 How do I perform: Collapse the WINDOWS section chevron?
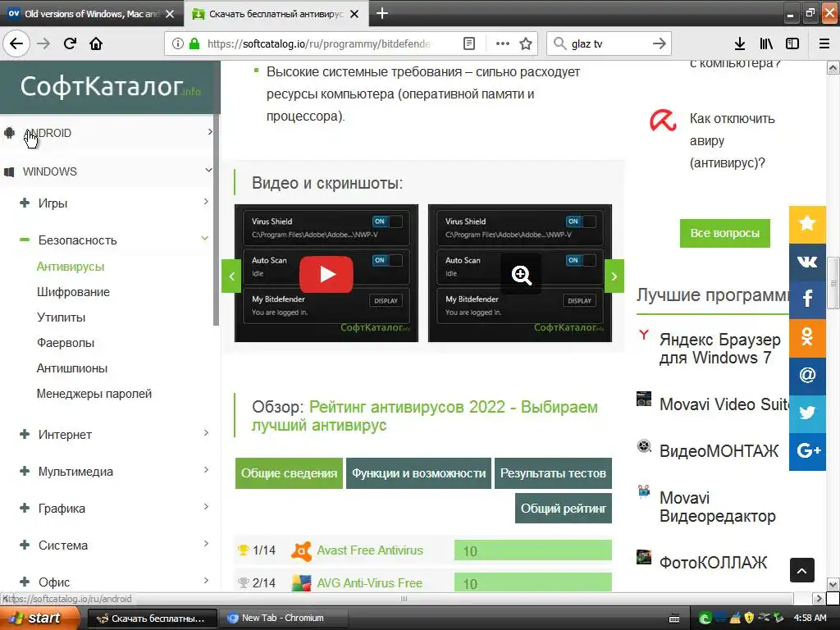(x=208, y=170)
